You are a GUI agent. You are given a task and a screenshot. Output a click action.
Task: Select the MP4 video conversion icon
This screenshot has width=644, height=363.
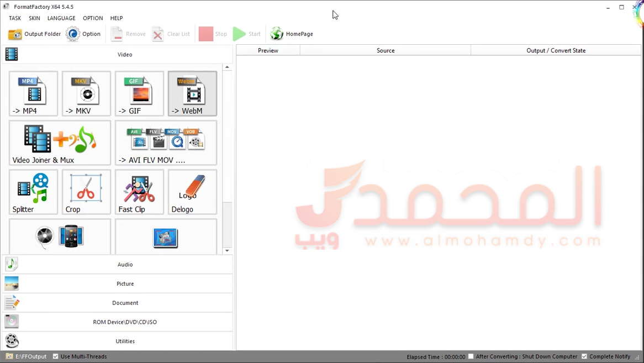(33, 93)
